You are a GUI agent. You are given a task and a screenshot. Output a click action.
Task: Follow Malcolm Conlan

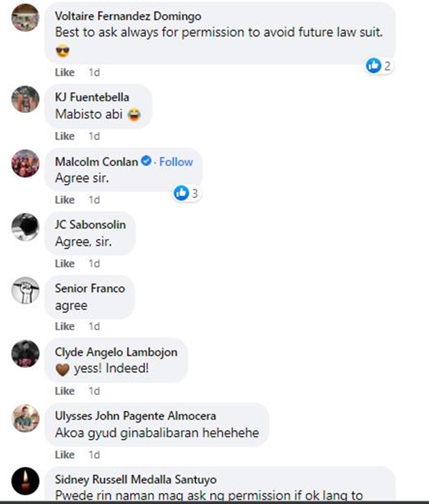(176, 162)
